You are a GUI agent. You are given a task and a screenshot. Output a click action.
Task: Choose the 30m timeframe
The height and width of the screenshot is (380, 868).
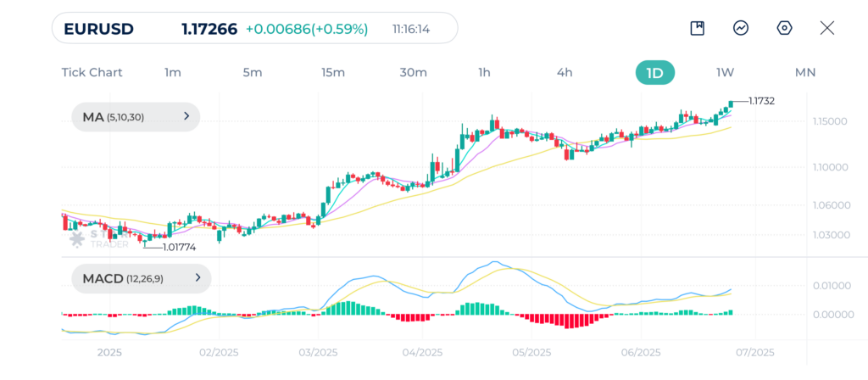(x=413, y=72)
